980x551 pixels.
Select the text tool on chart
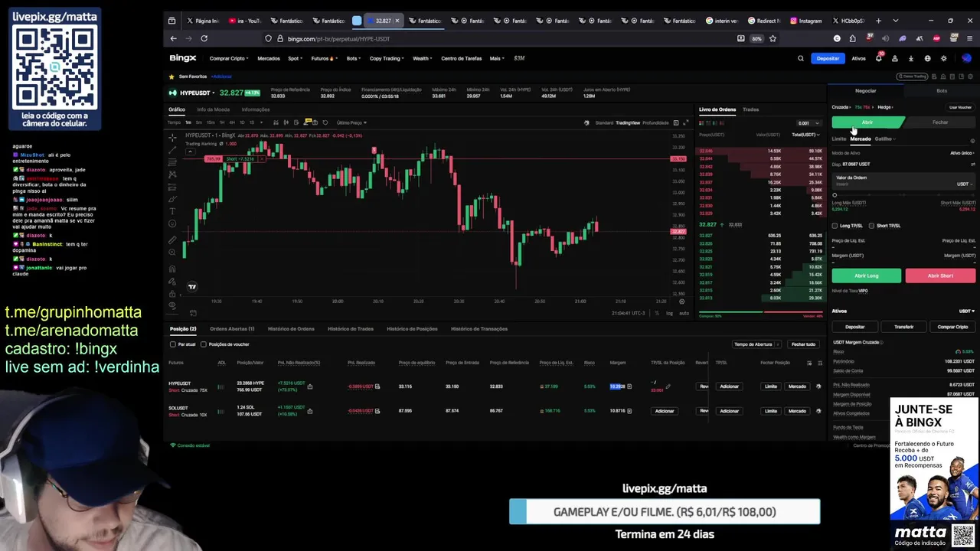pyautogui.click(x=172, y=211)
